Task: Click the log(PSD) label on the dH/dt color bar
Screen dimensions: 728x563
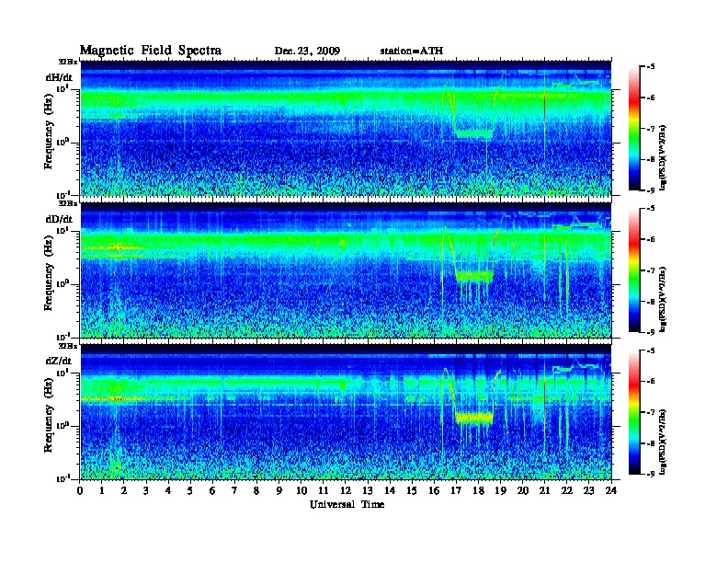Action: 663,157
